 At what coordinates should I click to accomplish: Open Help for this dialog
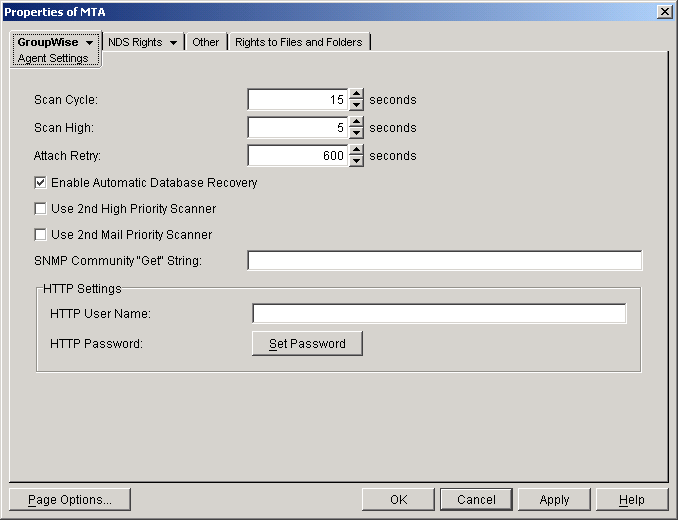coord(632,500)
